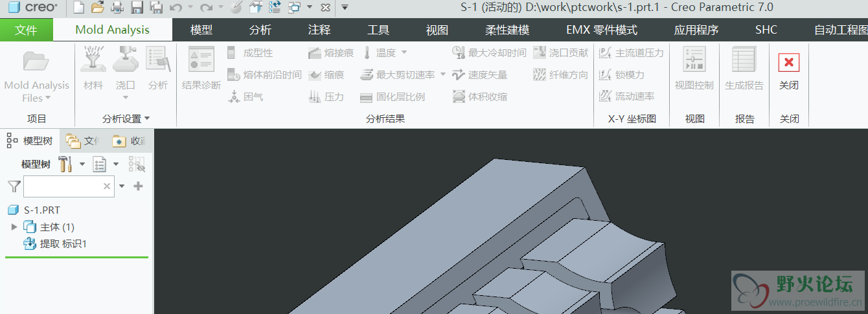Open the Undo history dropdown arrow
This screenshot has width=868, height=314.
pyautogui.click(x=190, y=8)
